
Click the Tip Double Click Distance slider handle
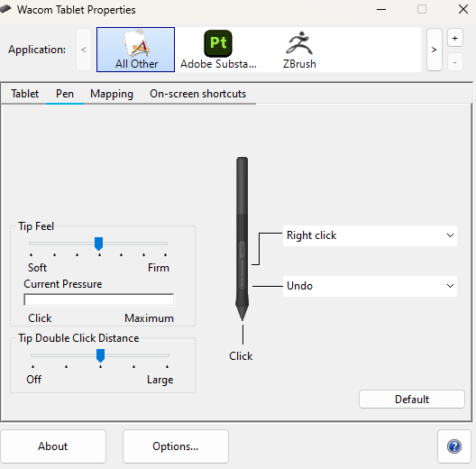(x=100, y=355)
